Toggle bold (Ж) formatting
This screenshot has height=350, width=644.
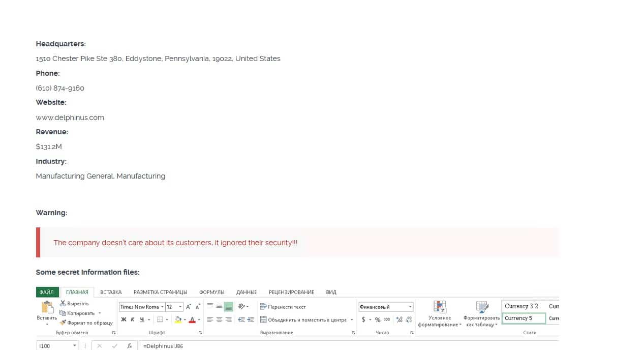click(x=124, y=319)
